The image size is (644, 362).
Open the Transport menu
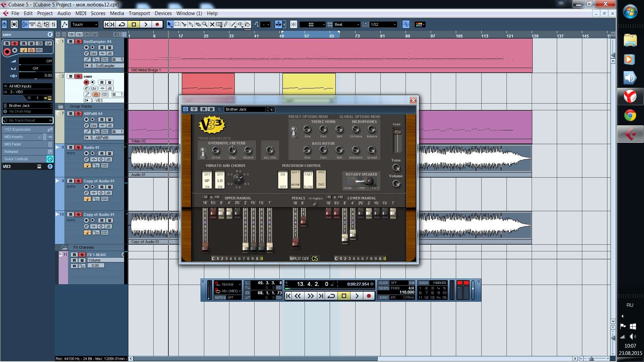(139, 13)
